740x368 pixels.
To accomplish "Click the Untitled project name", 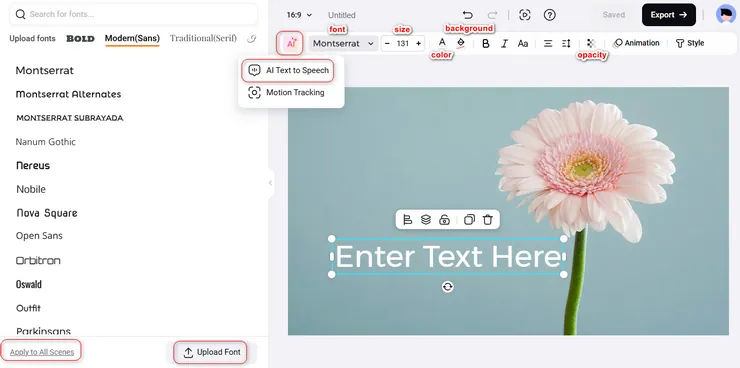I will [342, 15].
